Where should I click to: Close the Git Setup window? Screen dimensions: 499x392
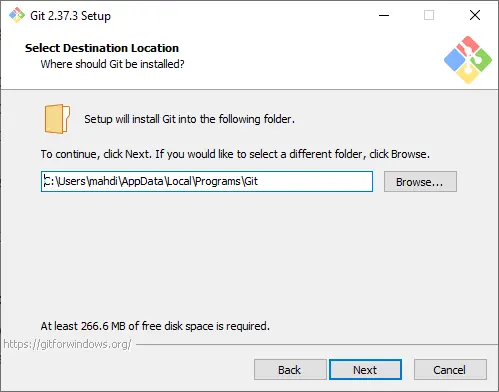[475, 15]
